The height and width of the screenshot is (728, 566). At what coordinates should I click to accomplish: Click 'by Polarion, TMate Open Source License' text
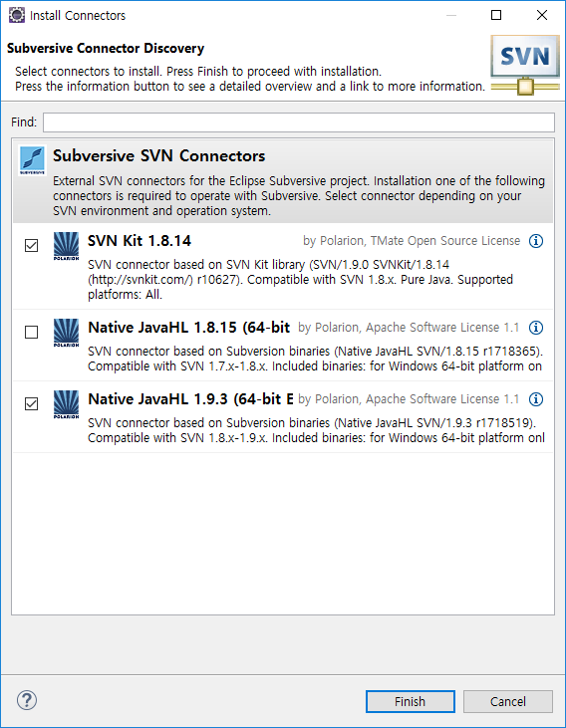pyautogui.click(x=412, y=240)
